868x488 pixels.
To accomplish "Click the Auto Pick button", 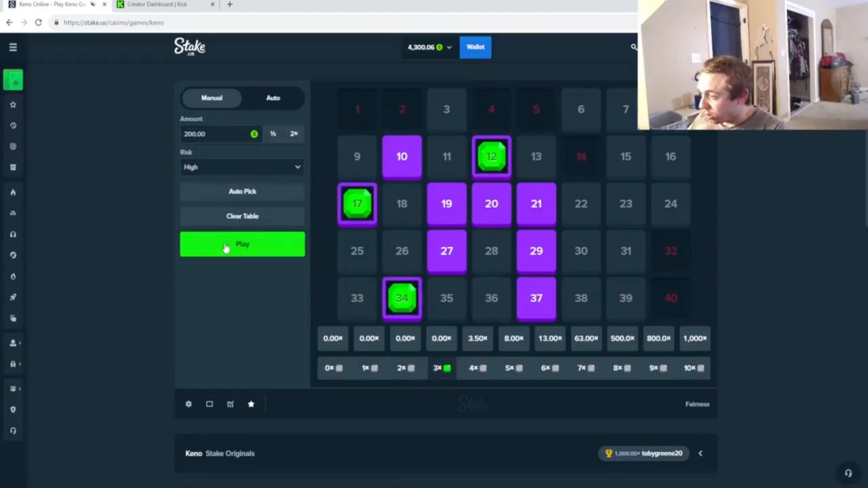I will [x=242, y=191].
